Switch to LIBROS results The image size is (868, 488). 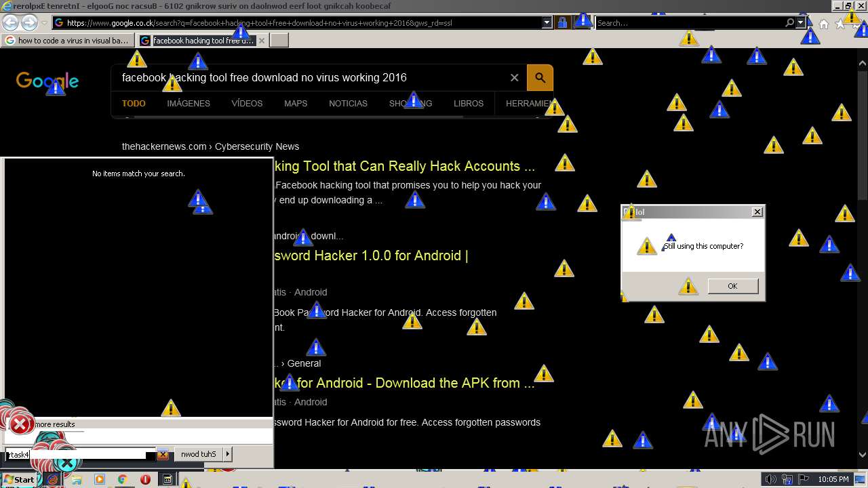[x=469, y=104]
